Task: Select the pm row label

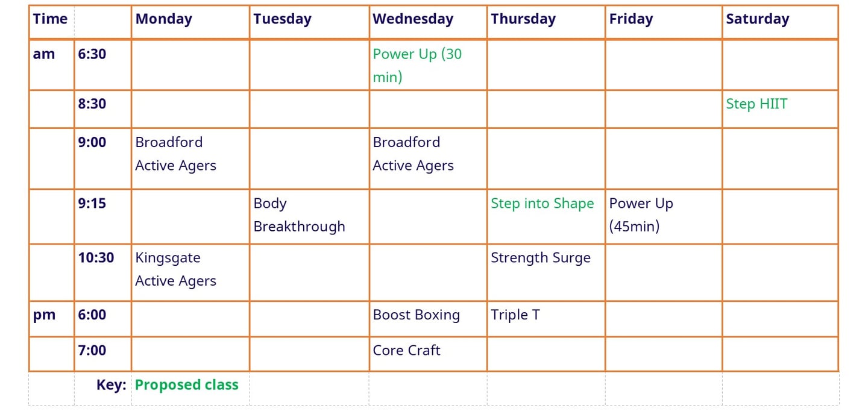Action: click(44, 315)
